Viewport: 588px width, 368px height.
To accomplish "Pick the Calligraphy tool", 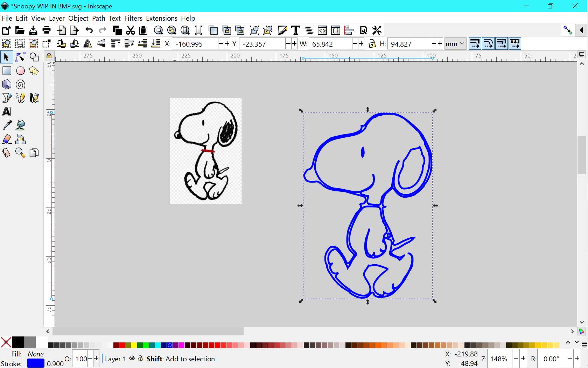I will (x=34, y=98).
